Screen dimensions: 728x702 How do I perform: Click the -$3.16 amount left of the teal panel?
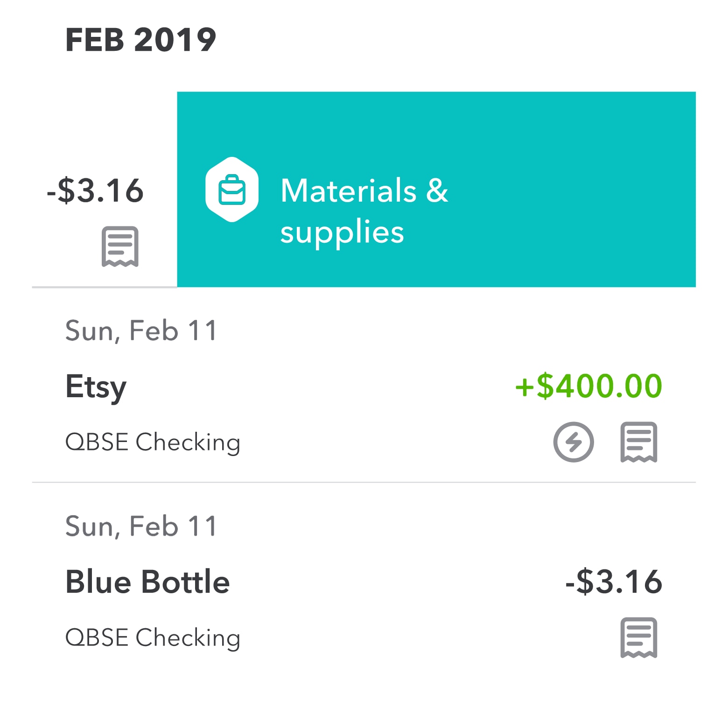click(95, 190)
